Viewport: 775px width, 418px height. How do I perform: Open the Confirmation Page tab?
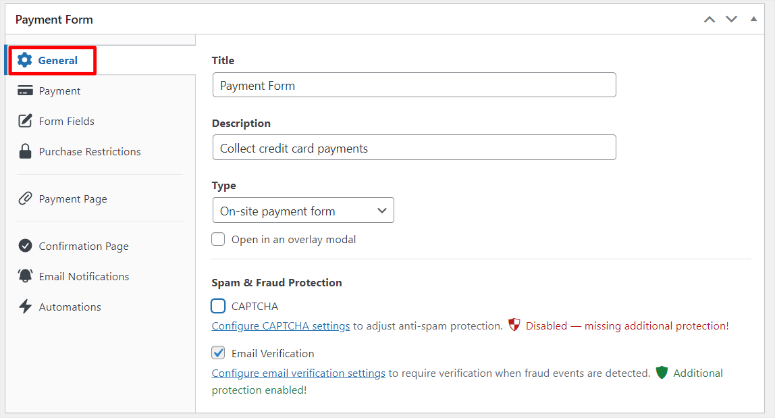point(84,246)
